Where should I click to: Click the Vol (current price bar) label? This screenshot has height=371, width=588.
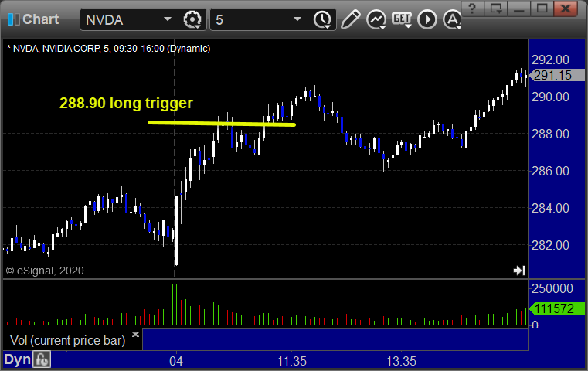point(68,341)
